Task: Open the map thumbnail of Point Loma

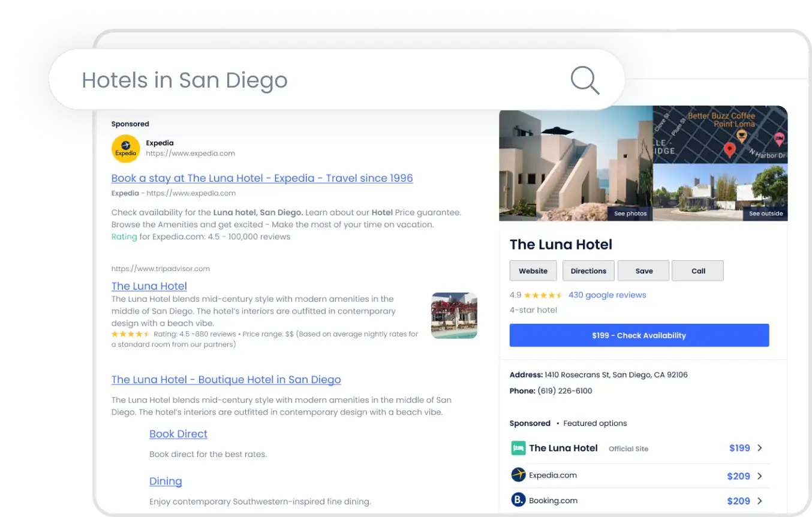Action: click(720, 135)
